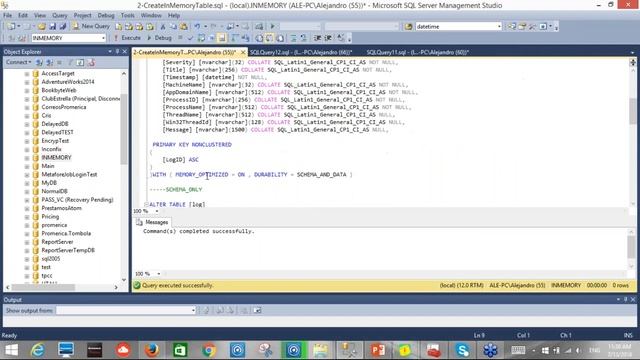The height and width of the screenshot is (360, 640).
Task: Save the current script with Save icon
Action: [x=52, y=26]
